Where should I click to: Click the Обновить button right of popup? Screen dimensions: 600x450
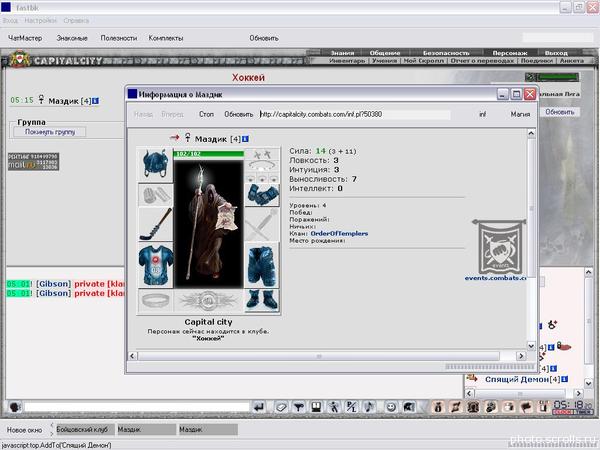[x=559, y=112]
